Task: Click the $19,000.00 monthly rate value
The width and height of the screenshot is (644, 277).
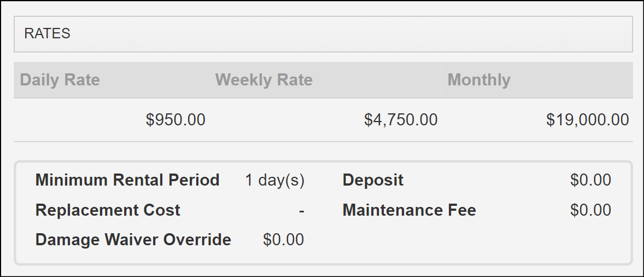Action: (x=587, y=120)
